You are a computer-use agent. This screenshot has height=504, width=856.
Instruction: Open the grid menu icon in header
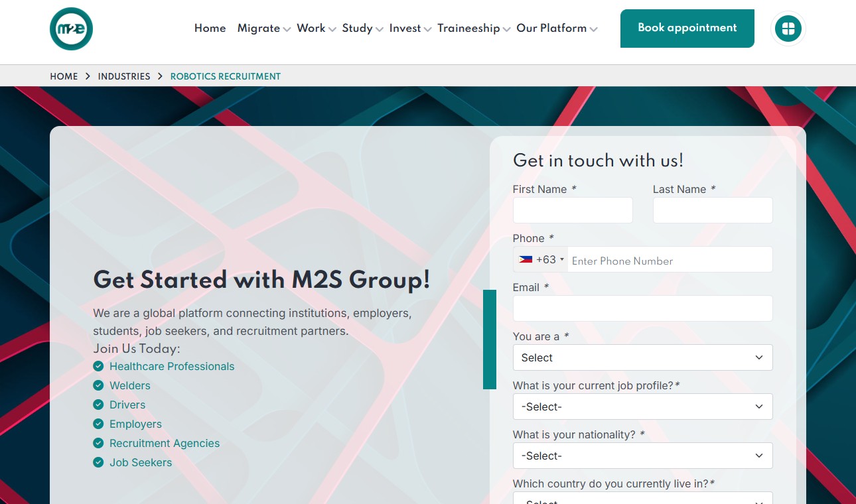point(788,29)
